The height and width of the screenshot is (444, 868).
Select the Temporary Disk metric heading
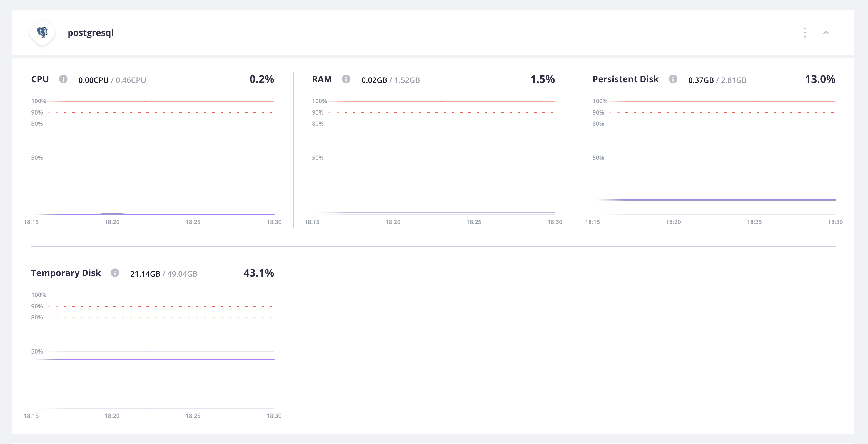click(66, 273)
